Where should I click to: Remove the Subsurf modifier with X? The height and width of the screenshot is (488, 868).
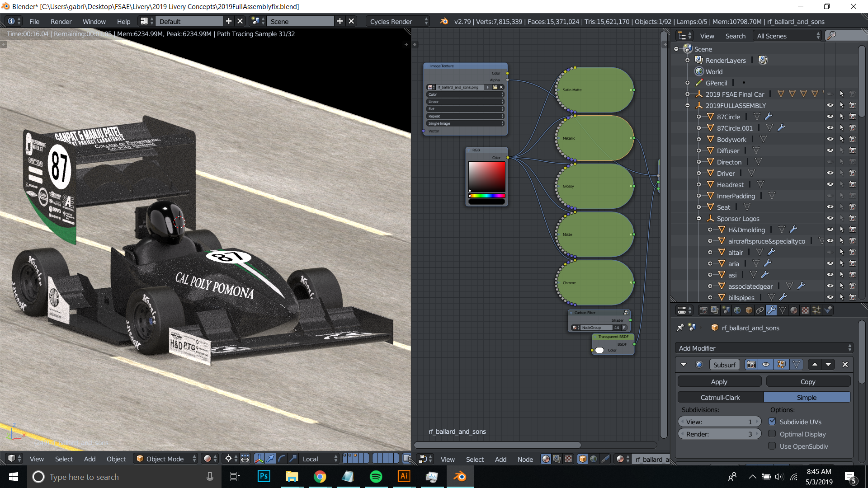pos(845,365)
